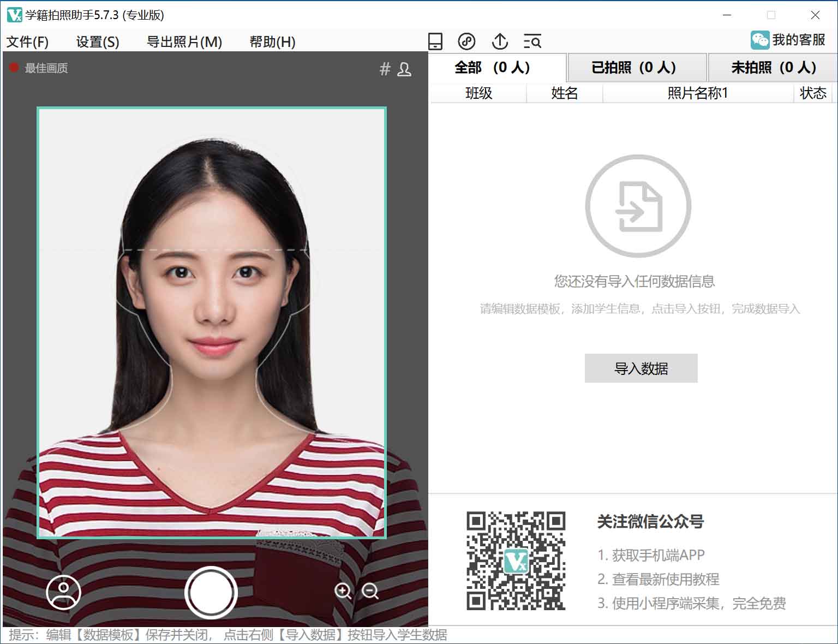This screenshot has height=644, width=838.
Task: Open the 导出照片(M) menu
Action: tap(184, 41)
